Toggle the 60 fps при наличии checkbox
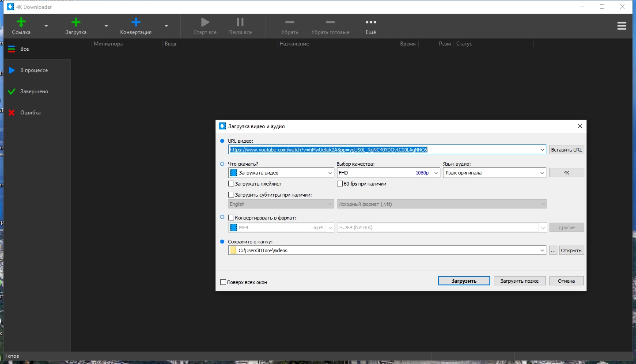Viewport: 636px width, 364px height. click(x=340, y=184)
